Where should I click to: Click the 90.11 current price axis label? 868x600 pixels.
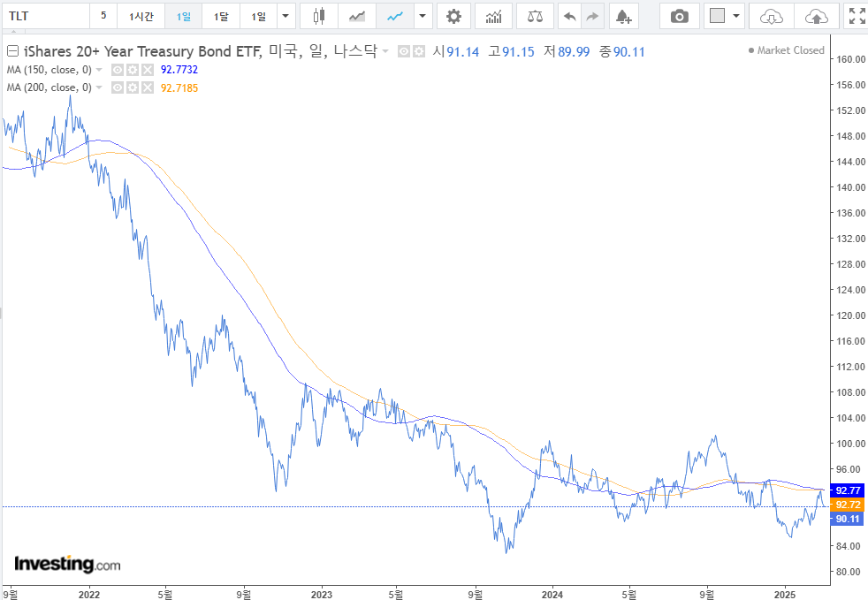pyautogui.click(x=848, y=519)
